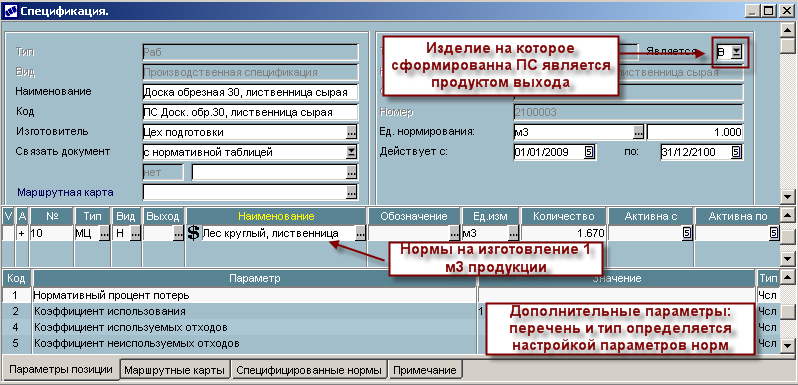Click the Параметр column header

coord(254,279)
